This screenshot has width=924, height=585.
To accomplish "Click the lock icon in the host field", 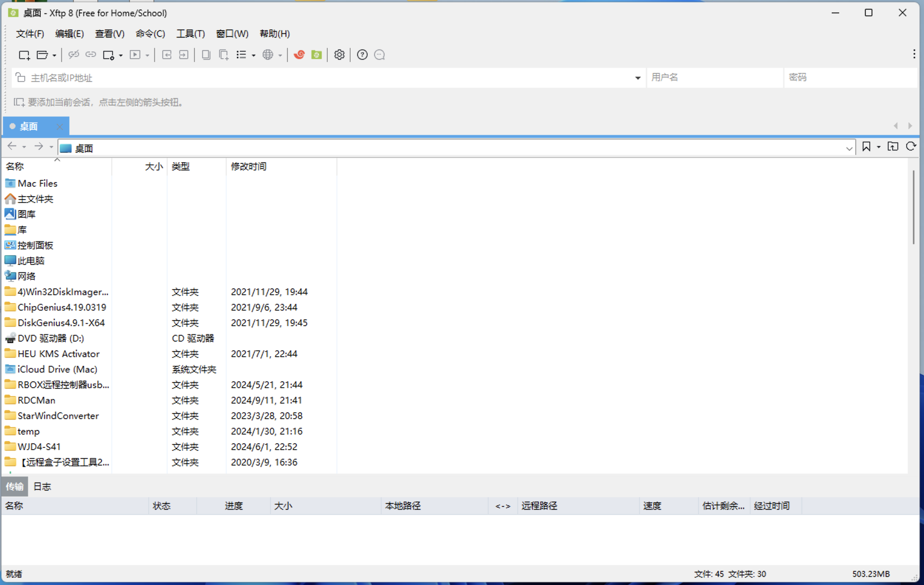I will [x=21, y=77].
